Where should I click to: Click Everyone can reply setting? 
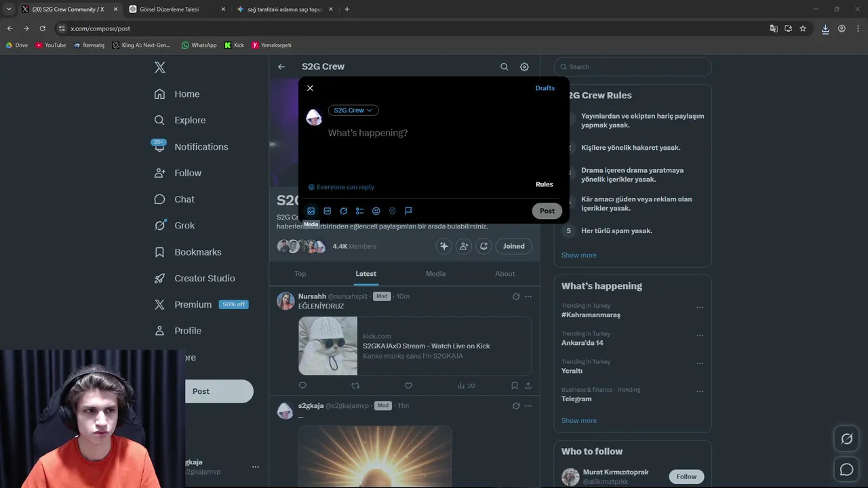pos(341,187)
